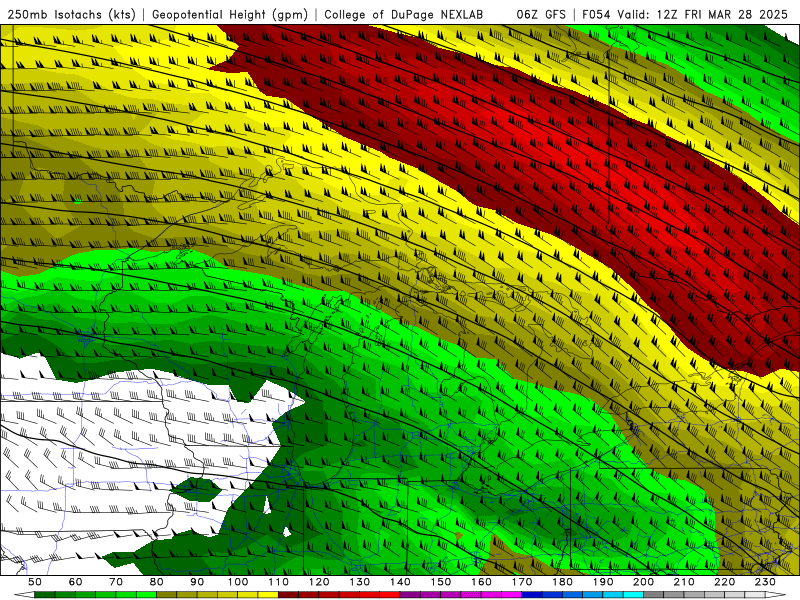
Task: Click the 220 label on the color scale
Action: pos(724,582)
